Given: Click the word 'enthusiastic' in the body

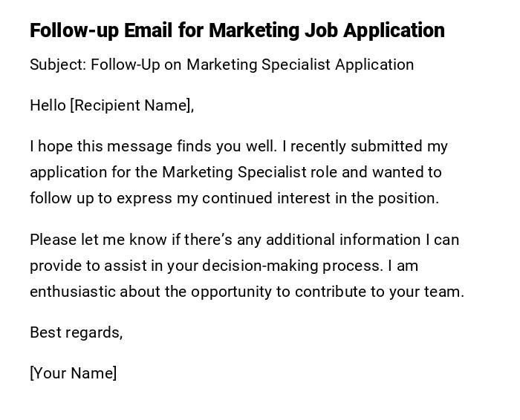Looking at the screenshot, I should [x=73, y=292].
